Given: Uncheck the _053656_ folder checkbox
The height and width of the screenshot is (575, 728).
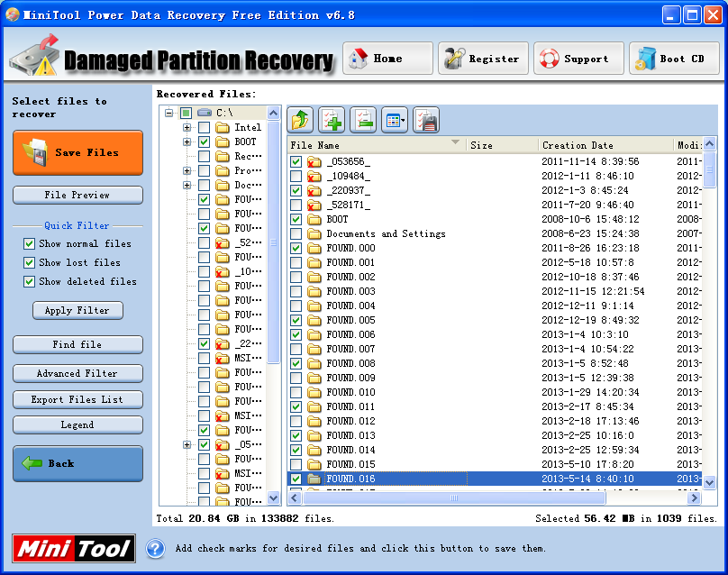Looking at the screenshot, I should point(296,161).
